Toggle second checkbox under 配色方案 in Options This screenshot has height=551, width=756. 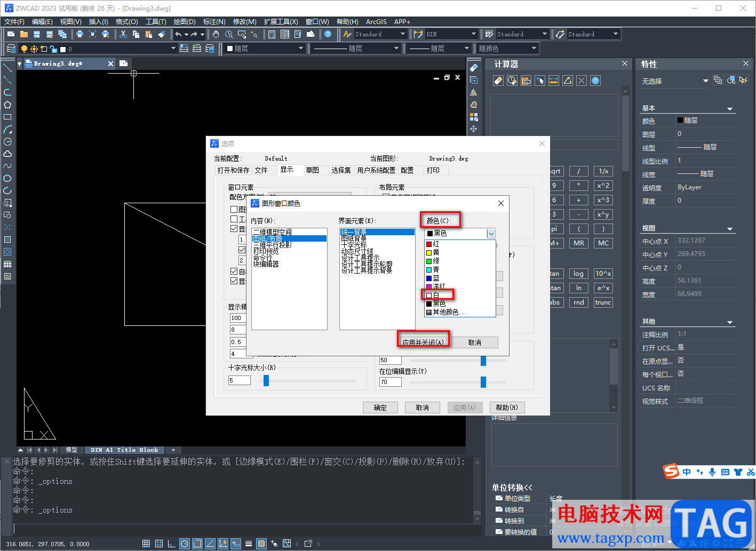234,219
